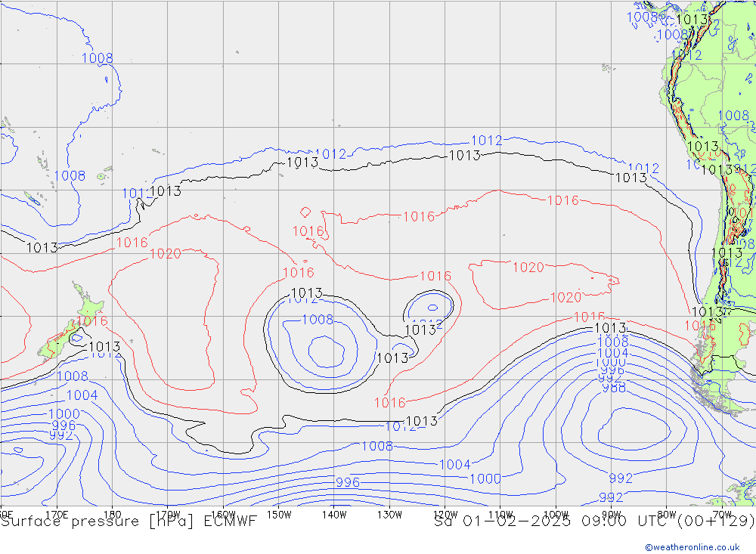Click the weatheronline.co.uk copyright link

(692, 547)
